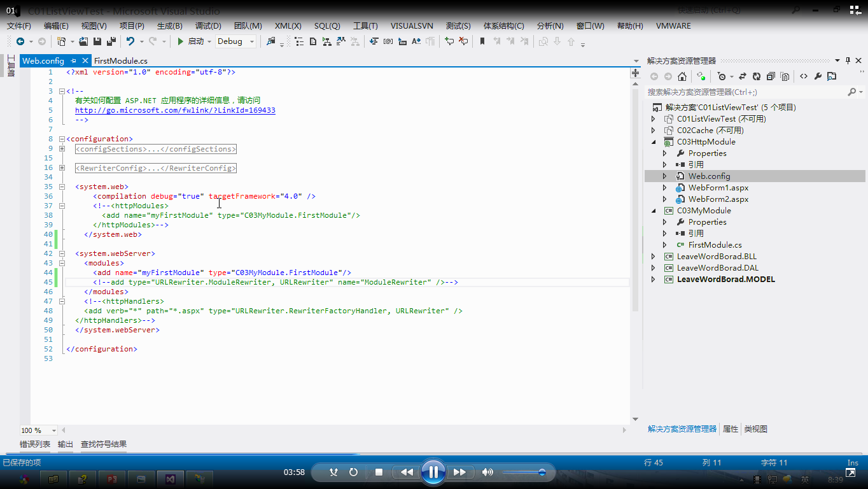Mute the video player speaker icon

[487, 472]
